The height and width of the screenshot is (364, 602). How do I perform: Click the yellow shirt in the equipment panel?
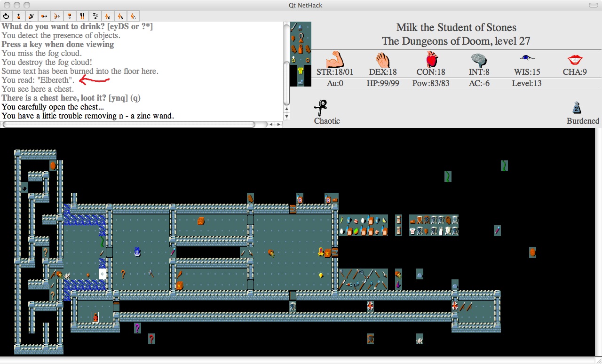coord(301,71)
